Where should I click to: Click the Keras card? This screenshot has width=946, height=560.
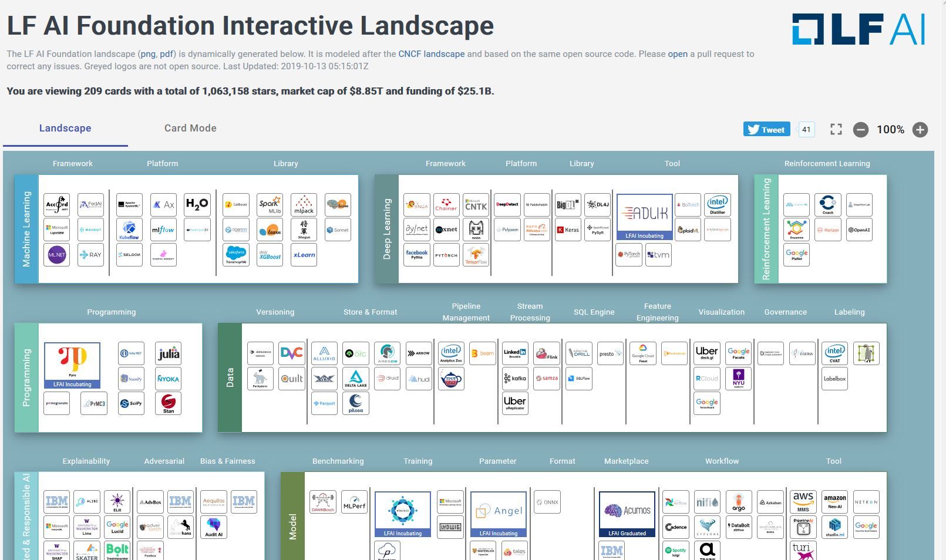pyautogui.click(x=568, y=230)
